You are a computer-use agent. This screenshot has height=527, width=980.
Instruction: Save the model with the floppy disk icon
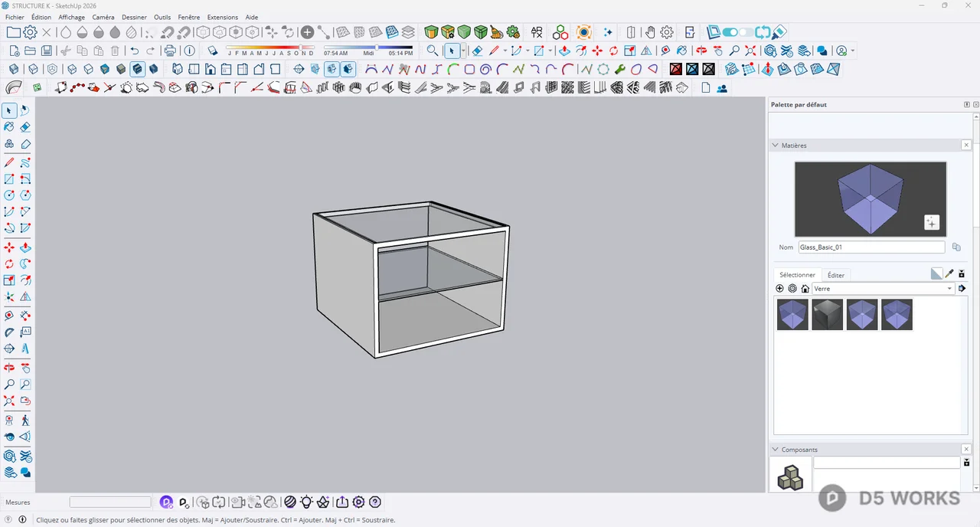click(47, 51)
